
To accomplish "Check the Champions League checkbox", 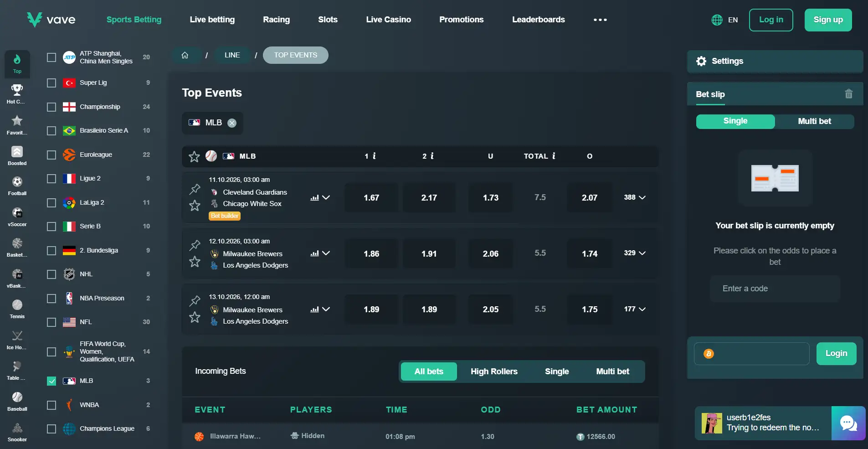I will pyautogui.click(x=51, y=429).
